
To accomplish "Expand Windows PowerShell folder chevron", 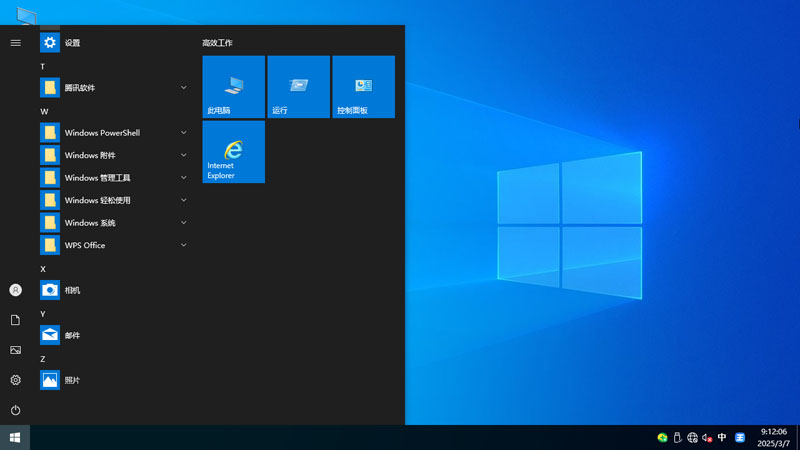I will [184, 133].
